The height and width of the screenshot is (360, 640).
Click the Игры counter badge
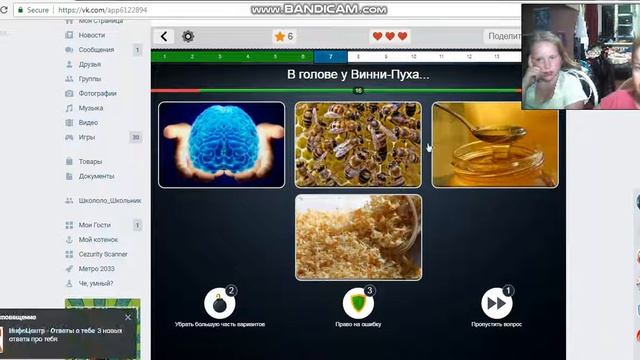(x=136, y=138)
